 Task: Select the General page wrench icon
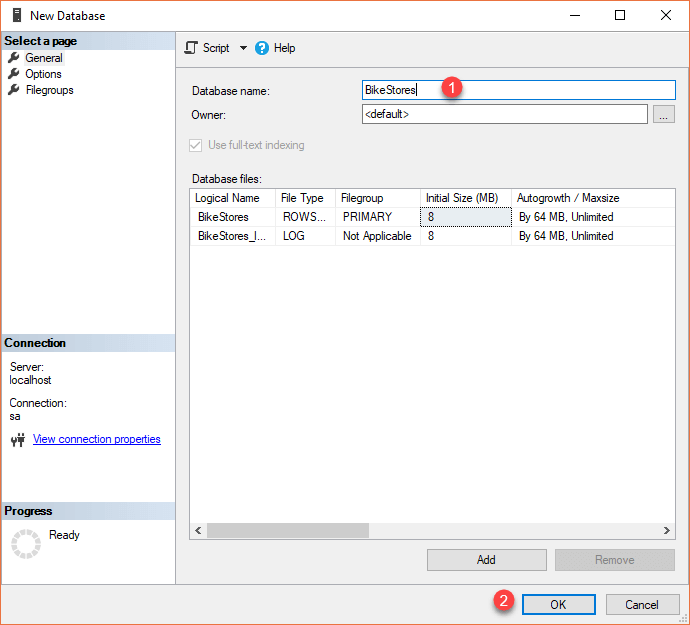click(14, 58)
